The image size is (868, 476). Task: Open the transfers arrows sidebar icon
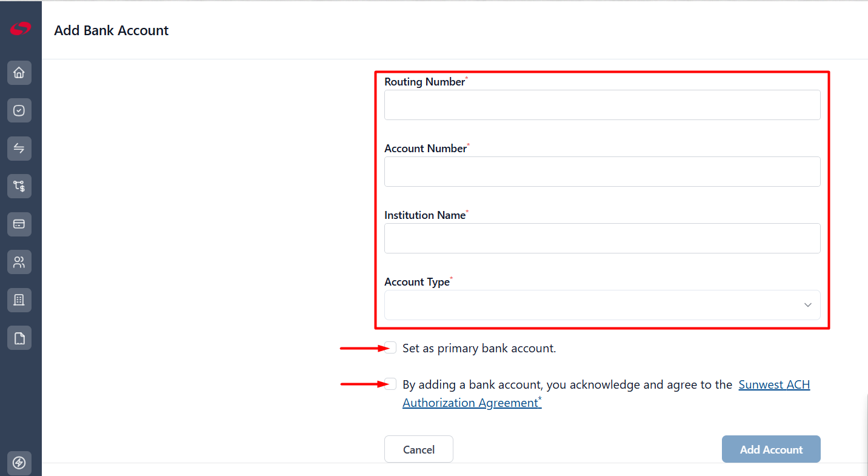(x=19, y=149)
